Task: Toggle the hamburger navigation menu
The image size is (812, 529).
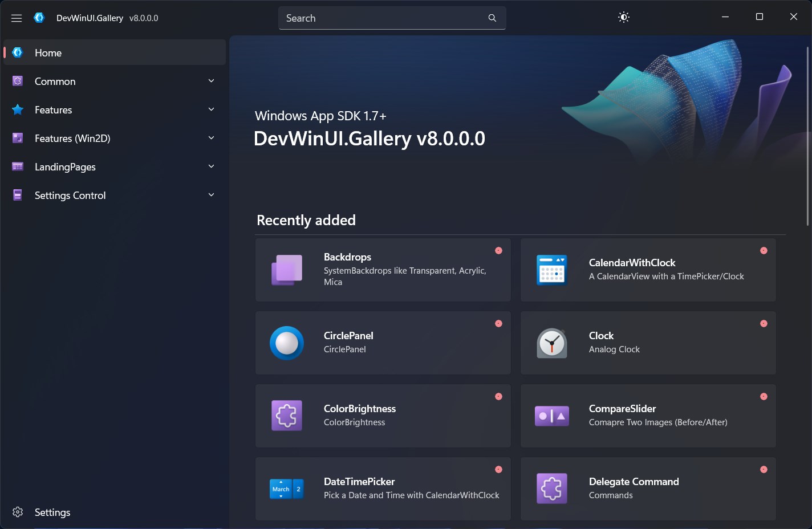Action: click(x=17, y=18)
